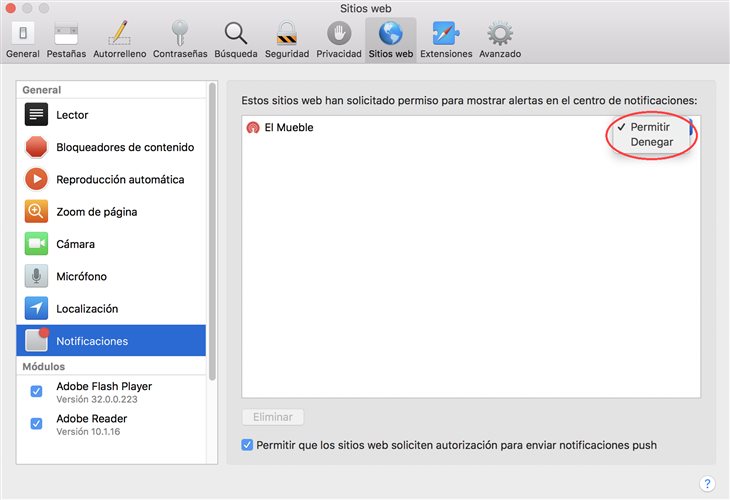Click the orange play autoplay icon
The height and width of the screenshot is (500, 730).
(x=36, y=179)
